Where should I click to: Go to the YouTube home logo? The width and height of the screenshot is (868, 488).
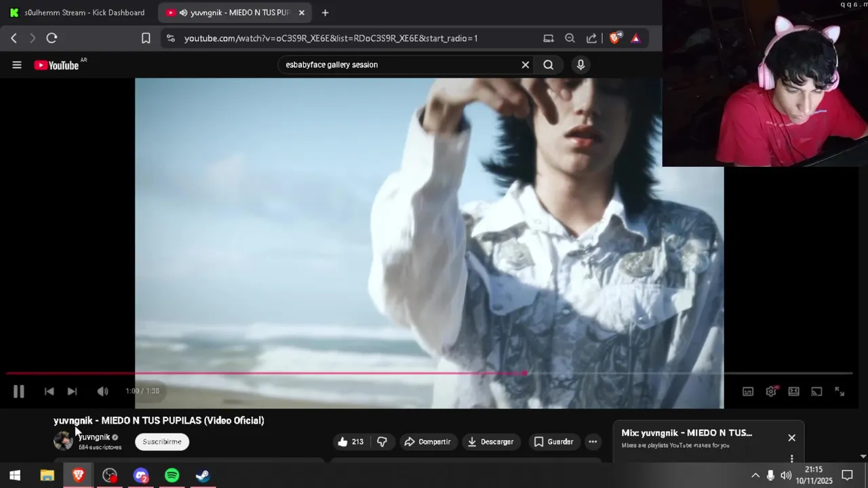(57, 65)
